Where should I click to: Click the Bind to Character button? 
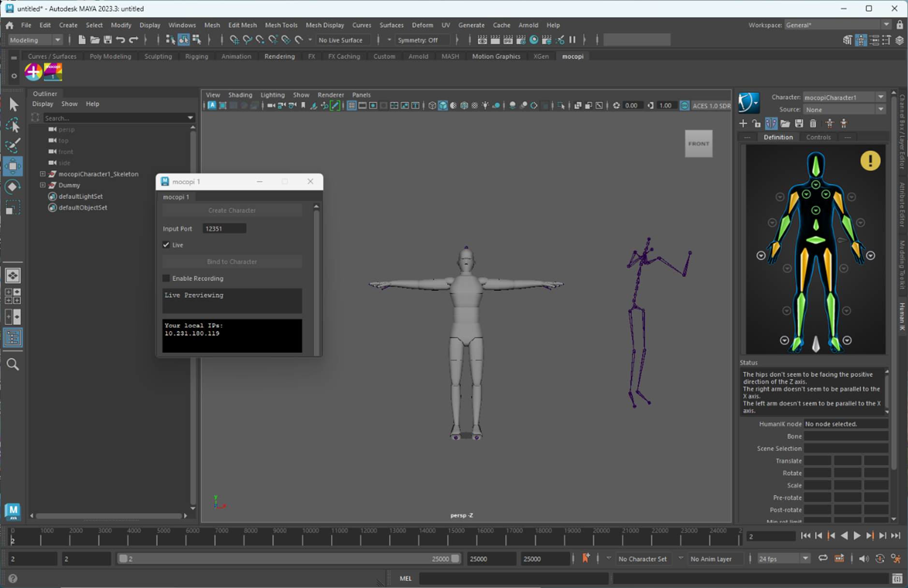click(x=232, y=261)
